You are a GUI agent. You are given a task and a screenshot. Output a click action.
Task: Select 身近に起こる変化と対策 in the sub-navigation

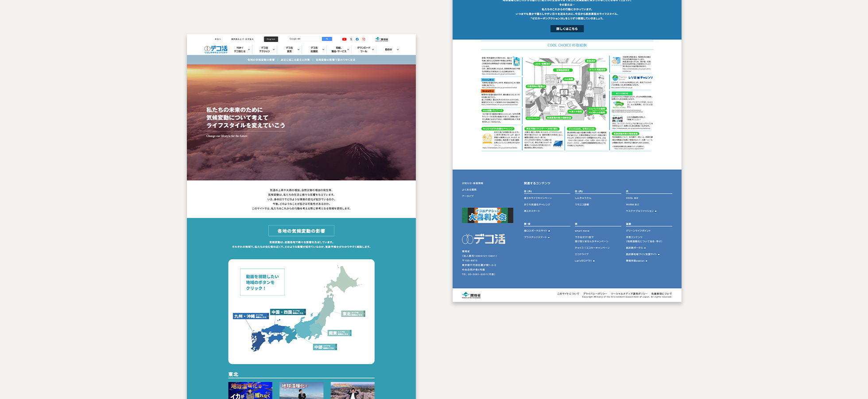(x=295, y=60)
